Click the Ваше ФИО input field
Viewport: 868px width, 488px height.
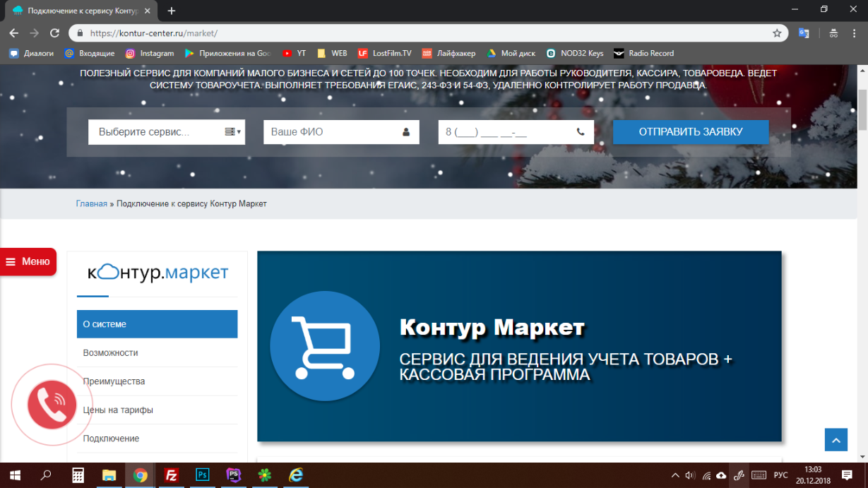pos(341,132)
